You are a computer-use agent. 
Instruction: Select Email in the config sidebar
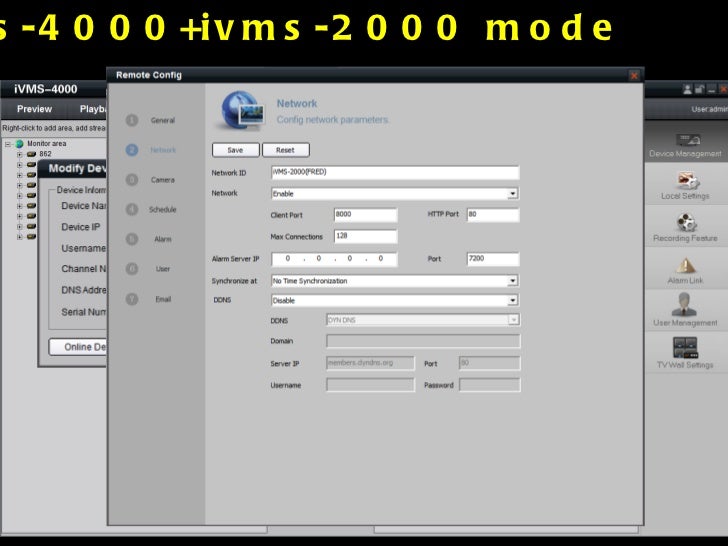pos(163,299)
